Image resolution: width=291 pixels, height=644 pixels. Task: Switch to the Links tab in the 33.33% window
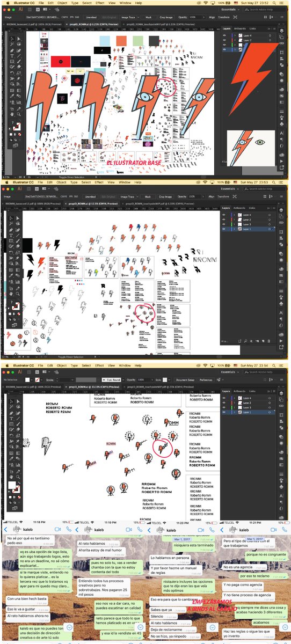(252, 391)
